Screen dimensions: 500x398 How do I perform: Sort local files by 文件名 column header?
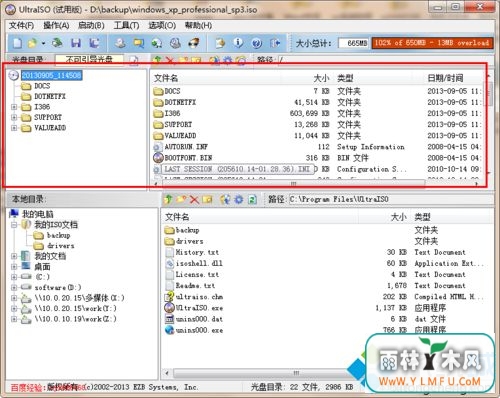coord(177,217)
